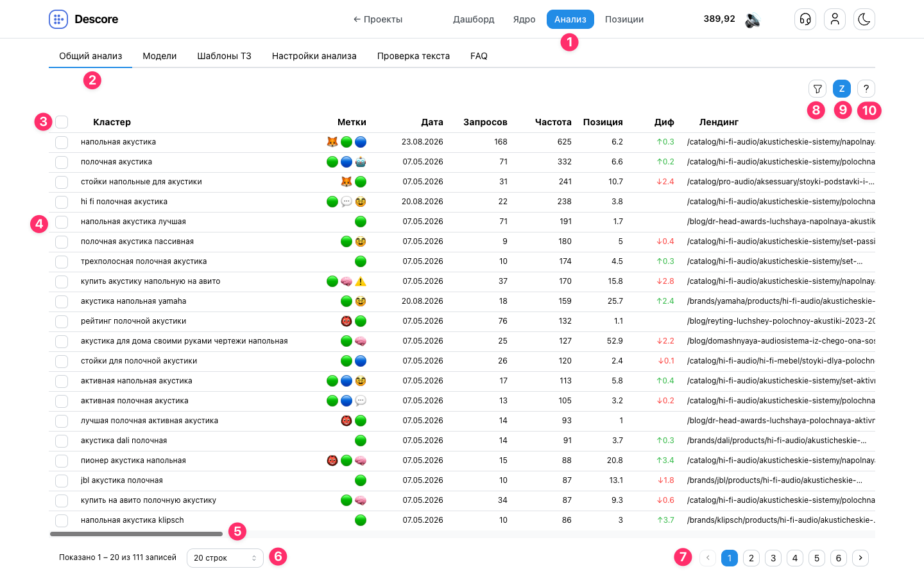Jump to page 3 of results

pyautogui.click(x=773, y=558)
